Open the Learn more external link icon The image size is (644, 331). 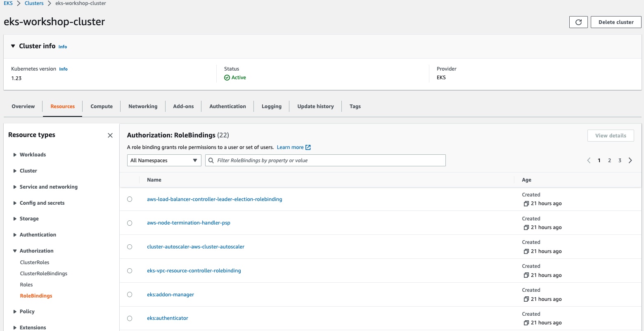pyautogui.click(x=308, y=147)
